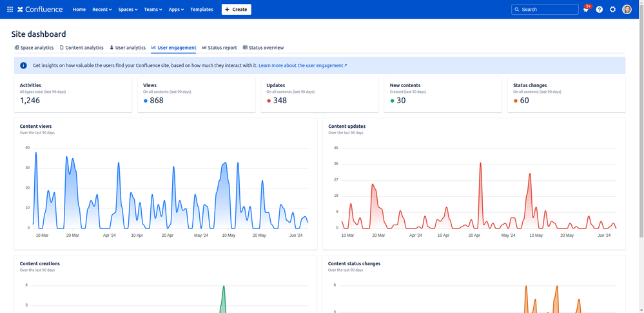Switch to the Content analytics tab

point(82,48)
